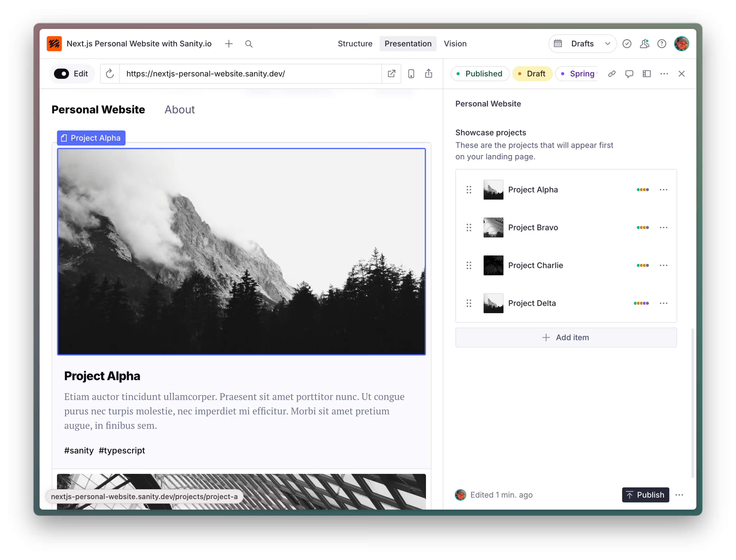Viewport: 736px width, 560px height.
Task: Click the Project Alpha overlay label
Action: tap(91, 138)
